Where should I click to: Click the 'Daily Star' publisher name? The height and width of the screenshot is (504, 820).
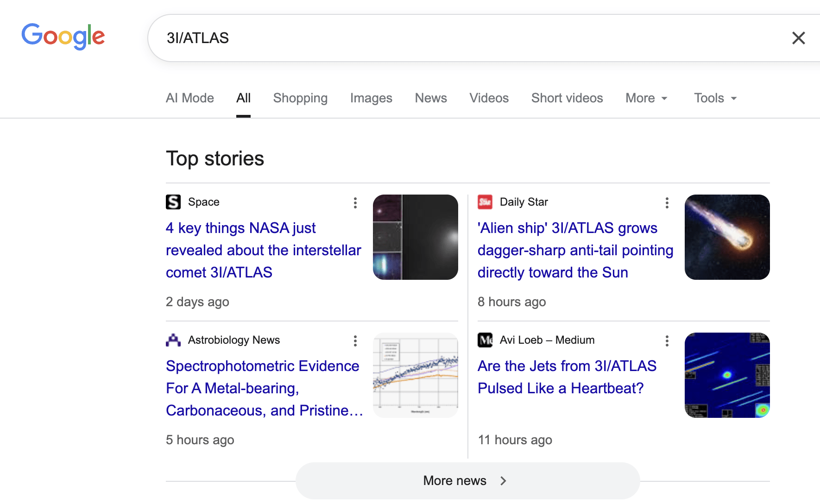click(524, 202)
